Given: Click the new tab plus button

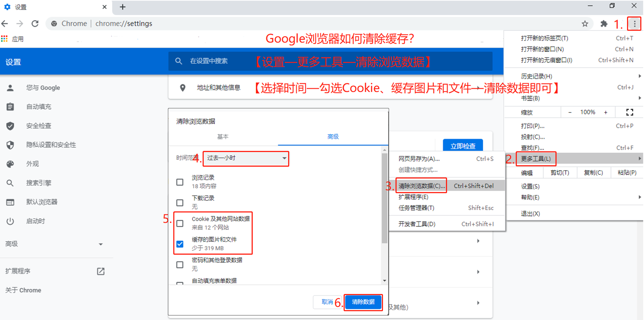Looking at the screenshot, I should coord(123,7).
